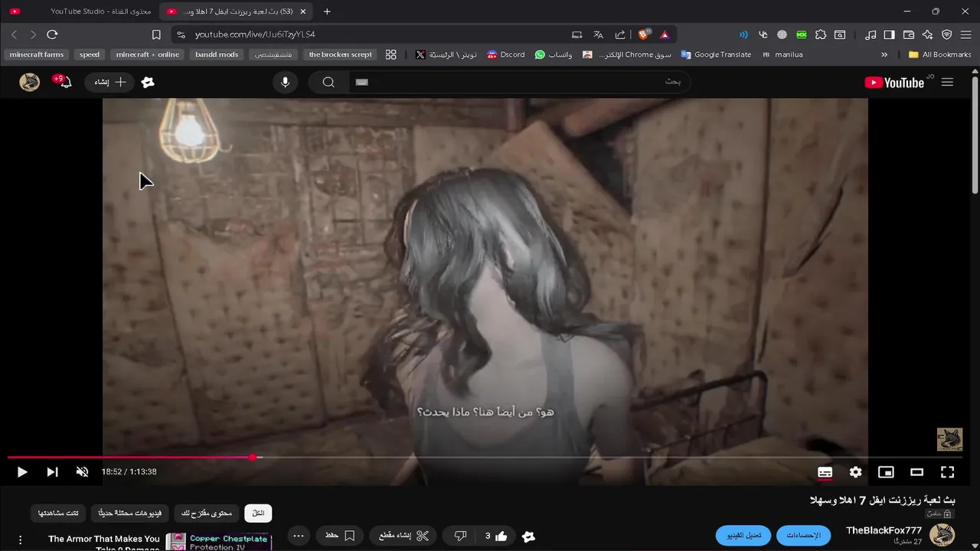The height and width of the screenshot is (551, 980).
Task: Enter fullscreen mode
Action: click(947, 472)
